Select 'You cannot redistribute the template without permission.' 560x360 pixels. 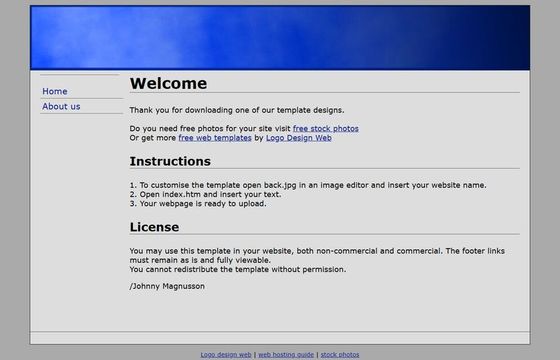point(238,270)
